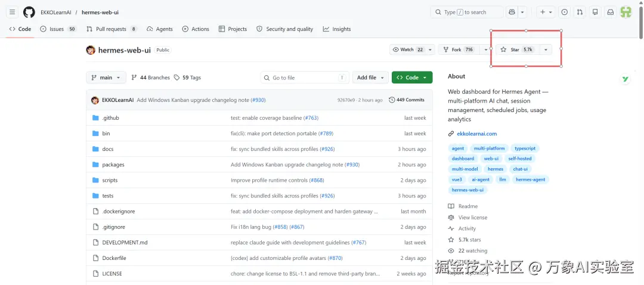The height and width of the screenshot is (285, 644).
Task: Open the Readme link in About
Action: click(463, 206)
